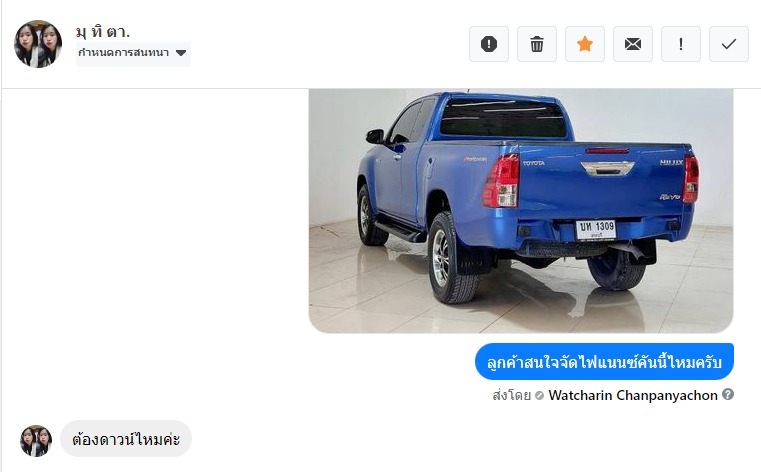Image resolution: width=761 pixels, height=472 pixels.
Task: Delete the conversation using trash icon
Action: (537, 44)
